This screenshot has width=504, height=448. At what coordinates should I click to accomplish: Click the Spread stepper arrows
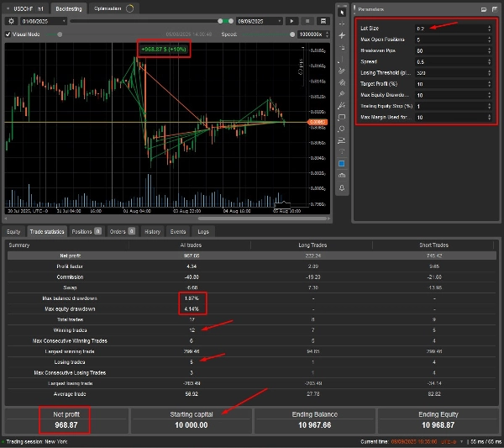489,61
